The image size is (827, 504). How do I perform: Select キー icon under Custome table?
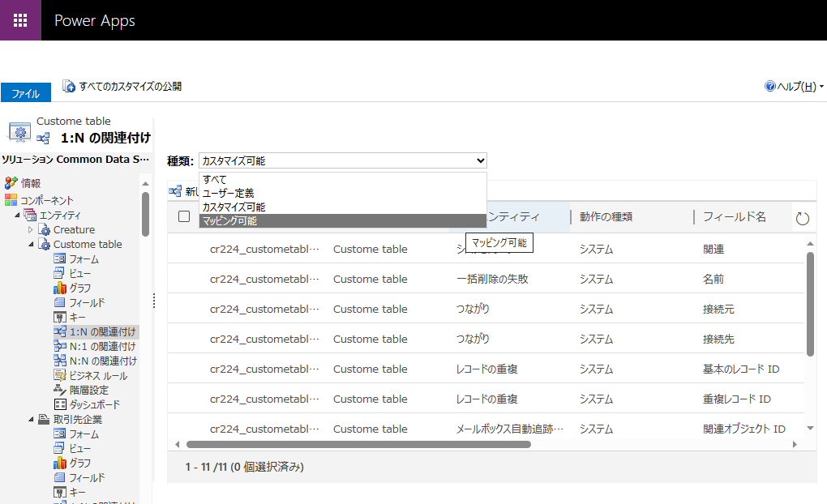click(60, 317)
